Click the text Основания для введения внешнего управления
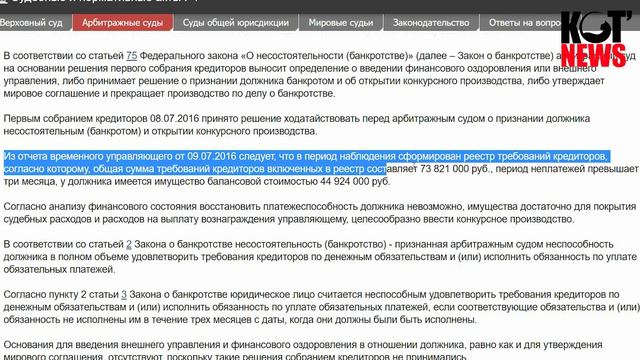Image resolution: width=640 pixels, height=360 pixels. point(112,344)
